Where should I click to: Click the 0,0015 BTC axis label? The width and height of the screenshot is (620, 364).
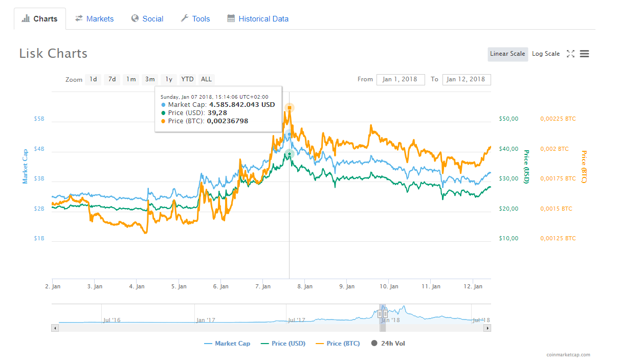(x=556, y=209)
